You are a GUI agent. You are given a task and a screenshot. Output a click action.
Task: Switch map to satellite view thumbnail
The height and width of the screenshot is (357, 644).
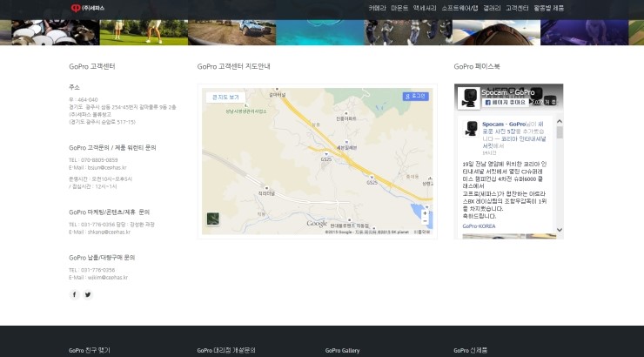[x=212, y=219]
